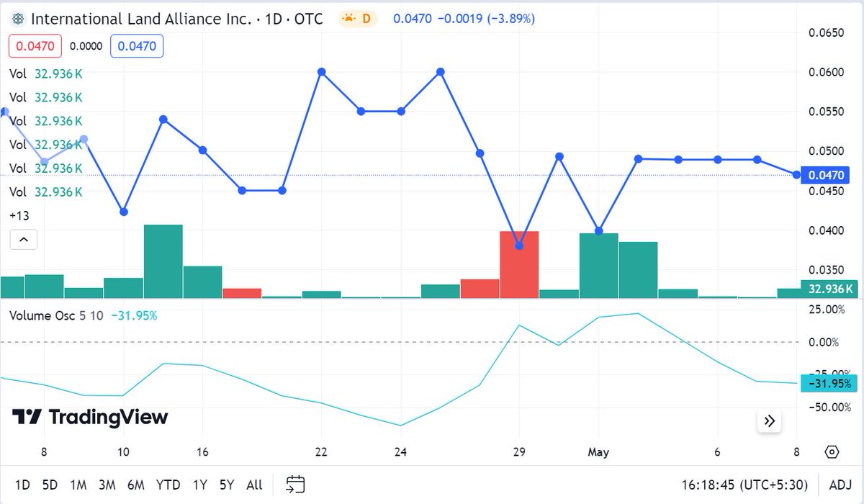Toggle ADJ adjusted data setting
This screenshot has height=504, width=864.
tap(839, 485)
